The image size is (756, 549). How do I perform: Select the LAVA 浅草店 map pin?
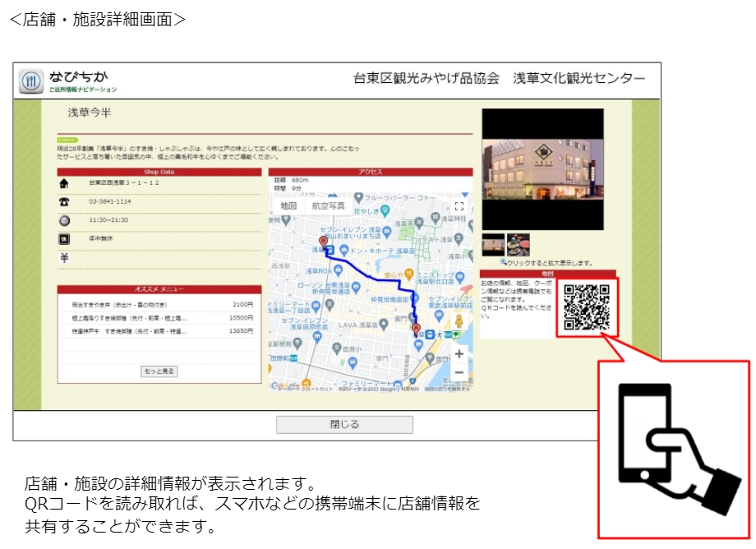[383, 325]
